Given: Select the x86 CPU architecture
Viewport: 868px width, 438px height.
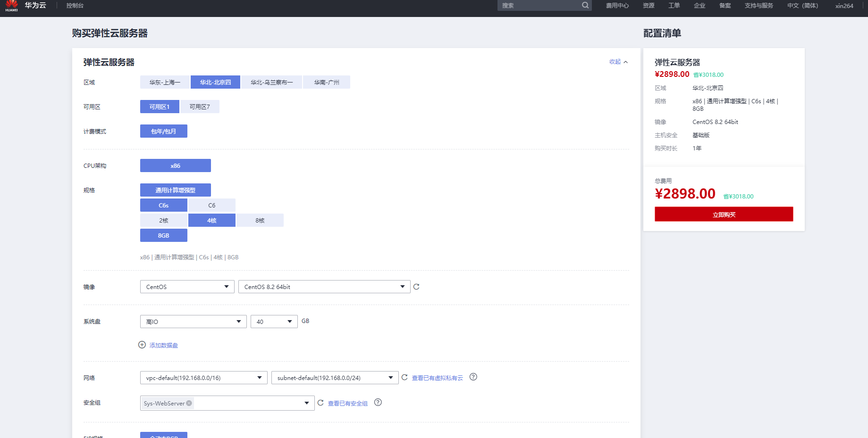Looking at the screenshot, I should 176,165.
